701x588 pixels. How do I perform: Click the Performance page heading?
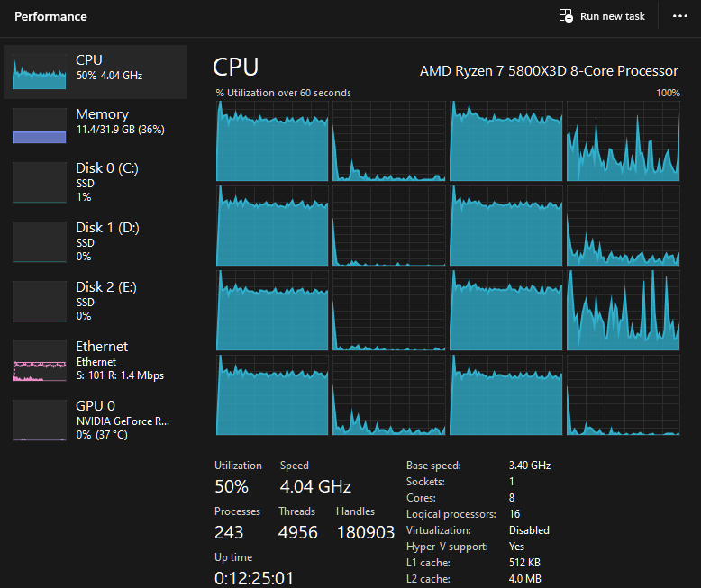[50, 16]
